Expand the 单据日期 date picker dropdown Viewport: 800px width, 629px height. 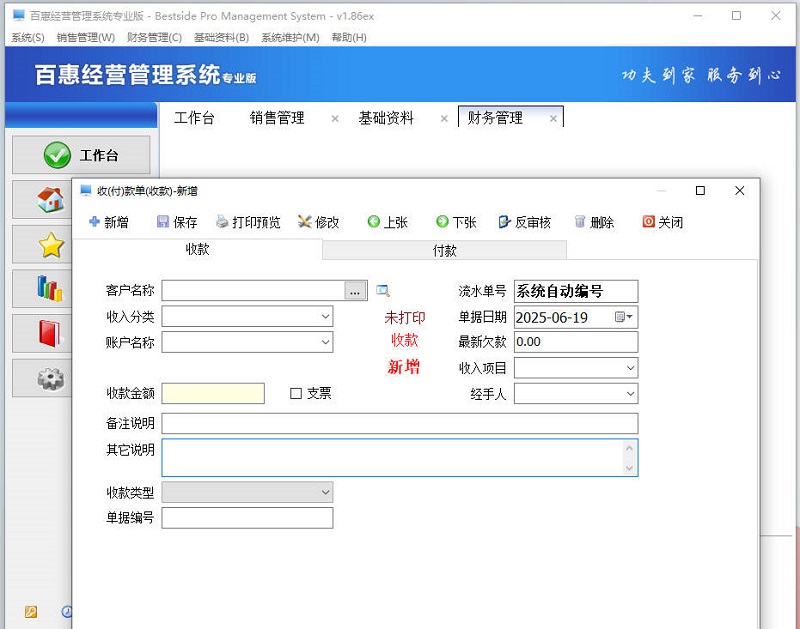coord(630,316)
